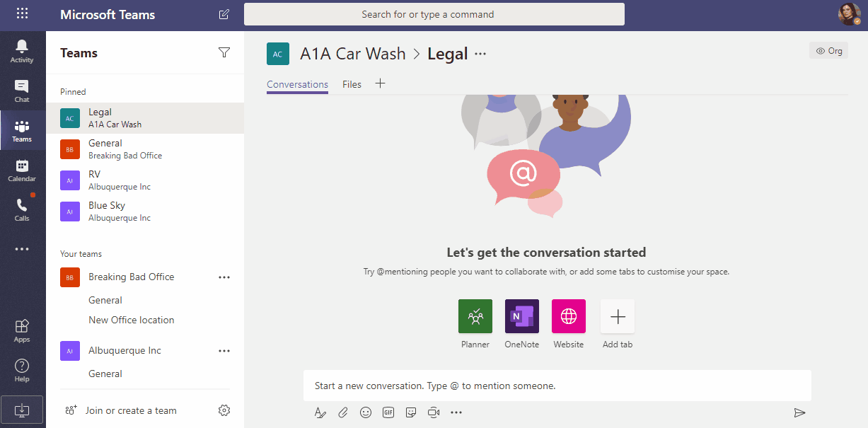The width and height of the screenshot is (868, 428).
Task: Click the search or command box
Action: click(x=434, y=14)
